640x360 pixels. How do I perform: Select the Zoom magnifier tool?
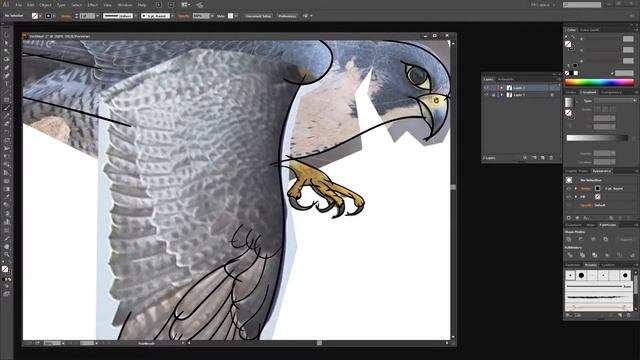coord(6,255)
